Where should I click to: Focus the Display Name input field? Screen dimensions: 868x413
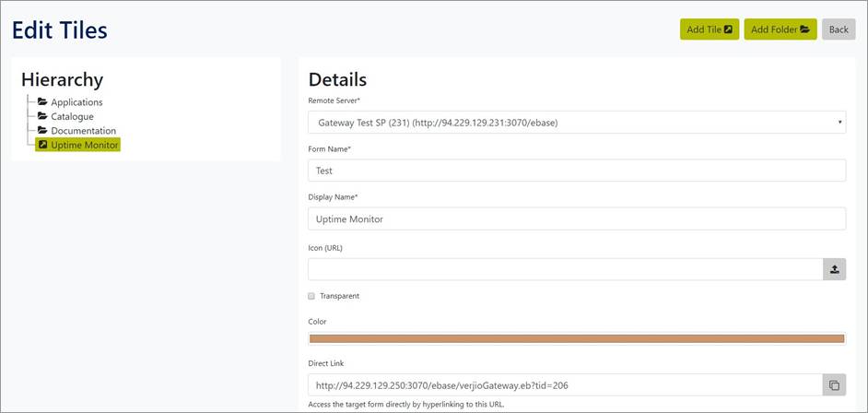pyautogui.click(x=576, y=218)
